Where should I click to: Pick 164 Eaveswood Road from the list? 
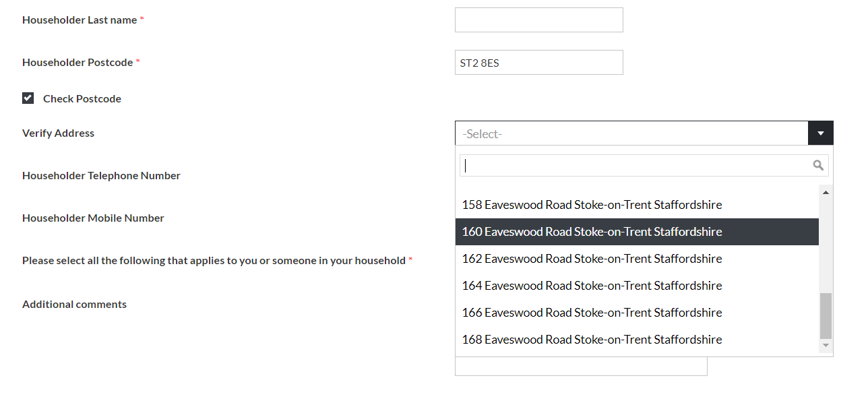tap(591, 285)
